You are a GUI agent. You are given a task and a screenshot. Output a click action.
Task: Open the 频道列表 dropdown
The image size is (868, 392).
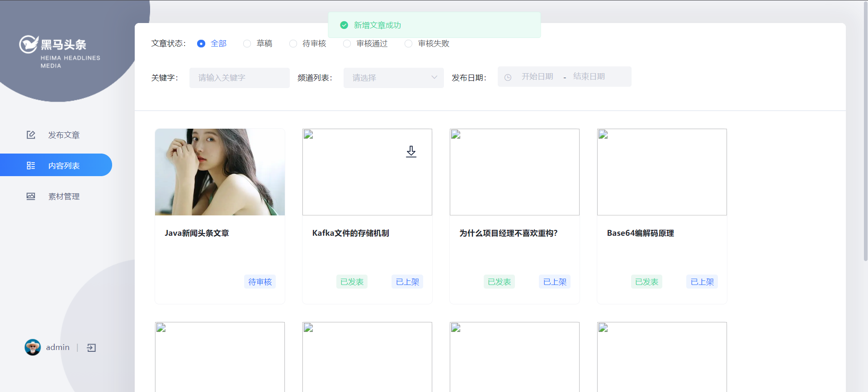point(394,78)
